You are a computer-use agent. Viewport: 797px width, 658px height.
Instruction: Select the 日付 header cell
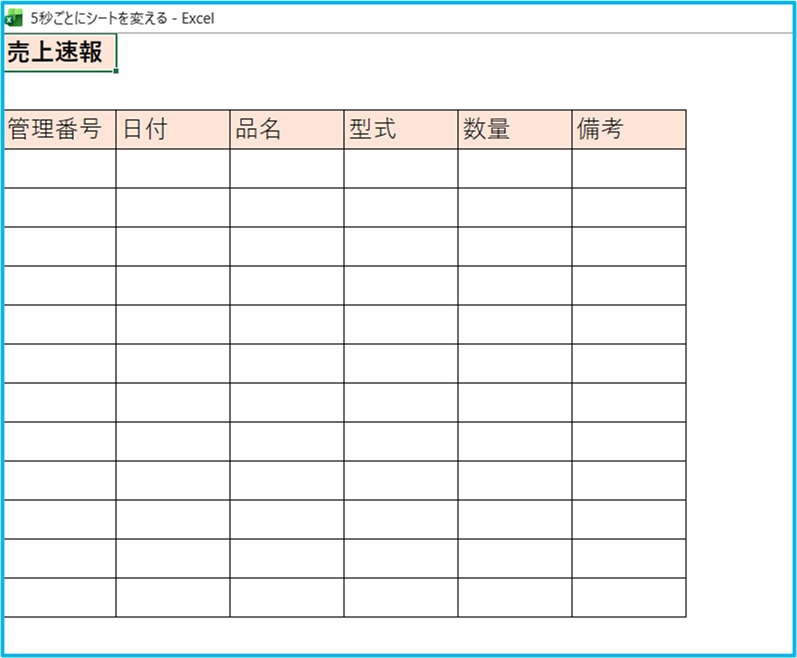pos(172,130)
